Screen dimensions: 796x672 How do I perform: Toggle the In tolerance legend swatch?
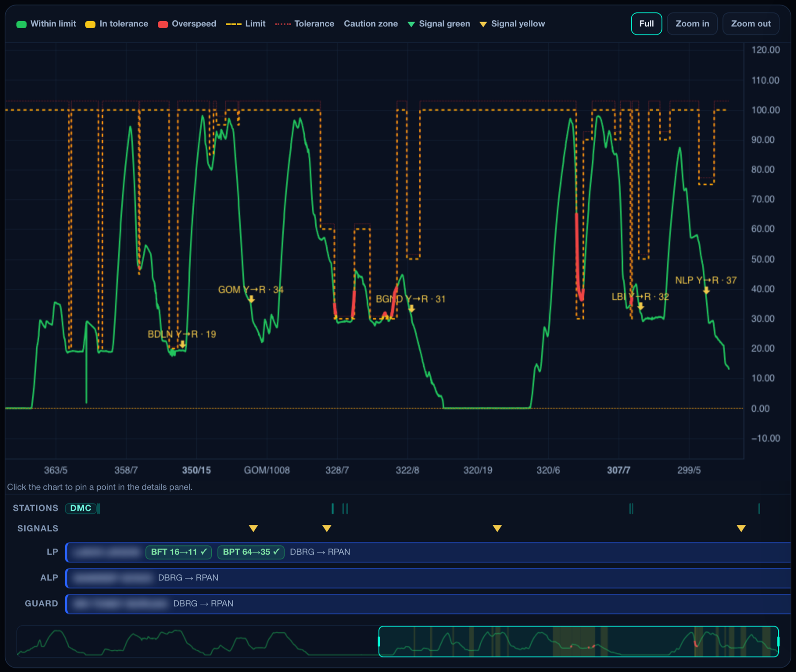(x=90, y=24)
